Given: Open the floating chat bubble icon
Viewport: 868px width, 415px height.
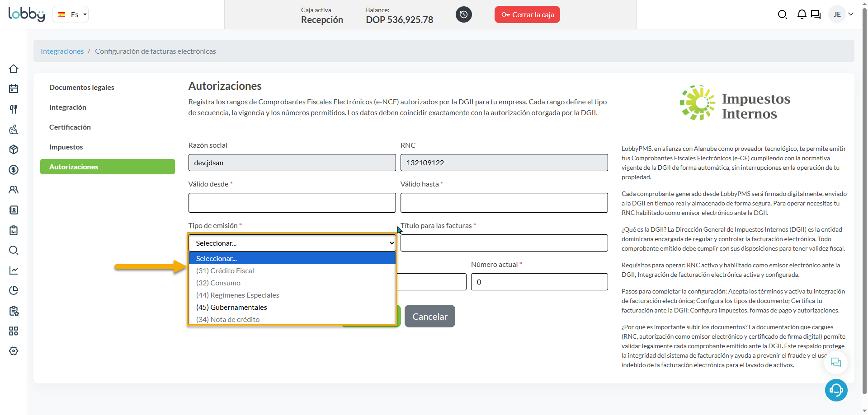Looking at the screenshot, I should pyautogui.click(x=836, y=362).
